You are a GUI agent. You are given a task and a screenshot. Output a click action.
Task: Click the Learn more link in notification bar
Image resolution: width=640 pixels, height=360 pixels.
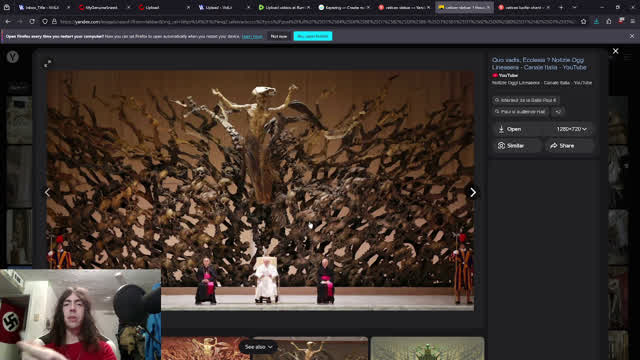coord(252,37)
